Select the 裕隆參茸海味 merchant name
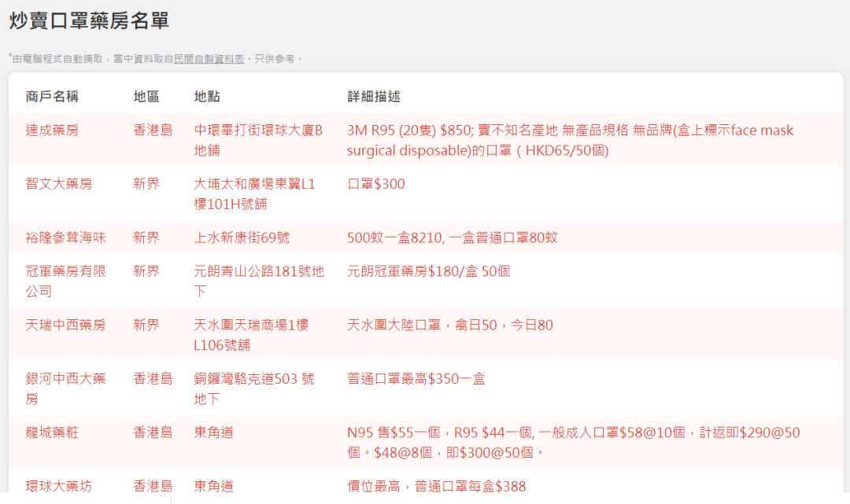Screen dimensions: 850x504 pyautogui.click(x=65, y=237)
